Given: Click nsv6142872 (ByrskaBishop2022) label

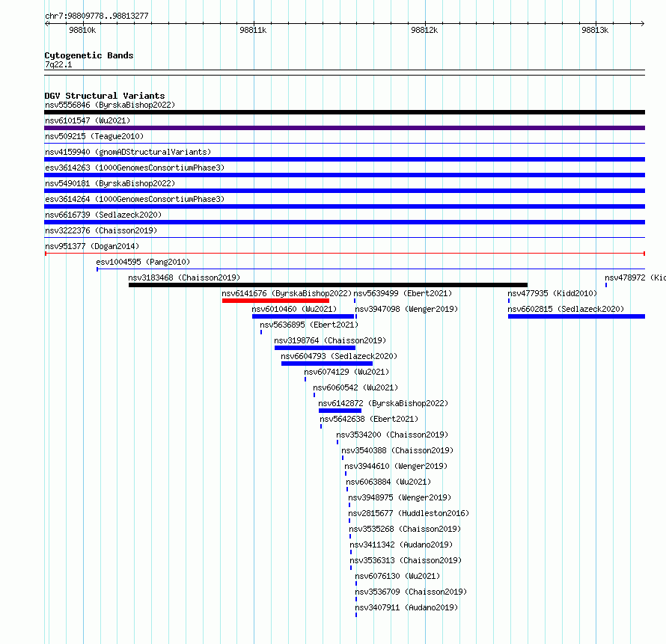Looking at the screenshot, I should (x=383, y=403).
